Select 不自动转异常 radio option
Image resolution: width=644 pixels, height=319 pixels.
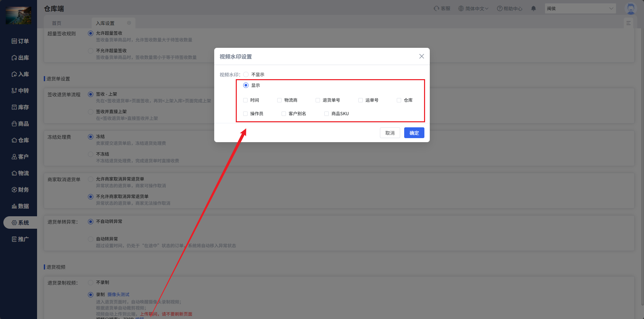tap(91, 222)
